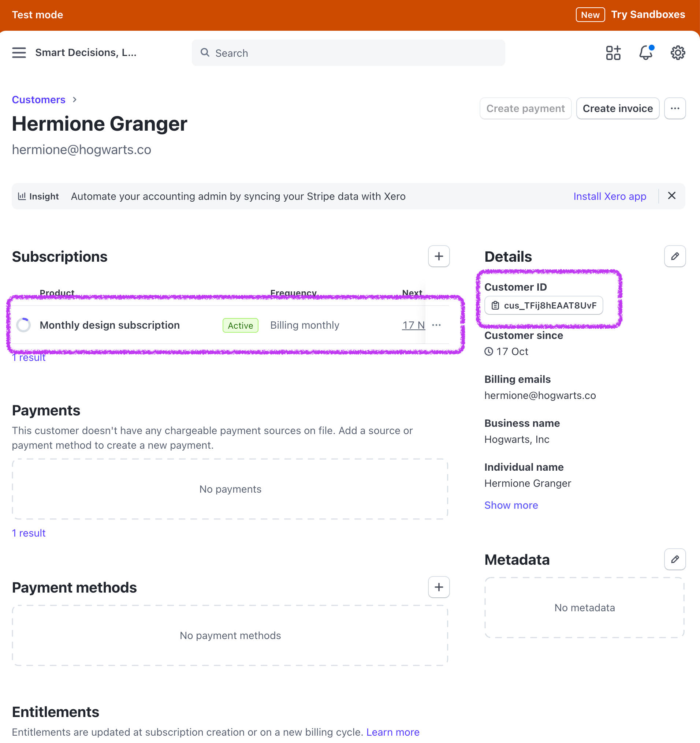Click the Search input field

[348, 53]
